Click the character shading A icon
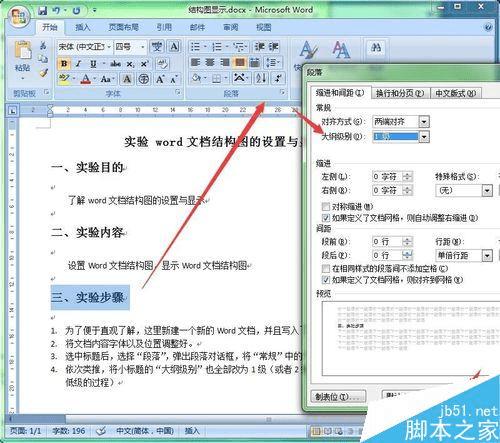The width and height of the screenshot is (500, 443). pos(127,79)
